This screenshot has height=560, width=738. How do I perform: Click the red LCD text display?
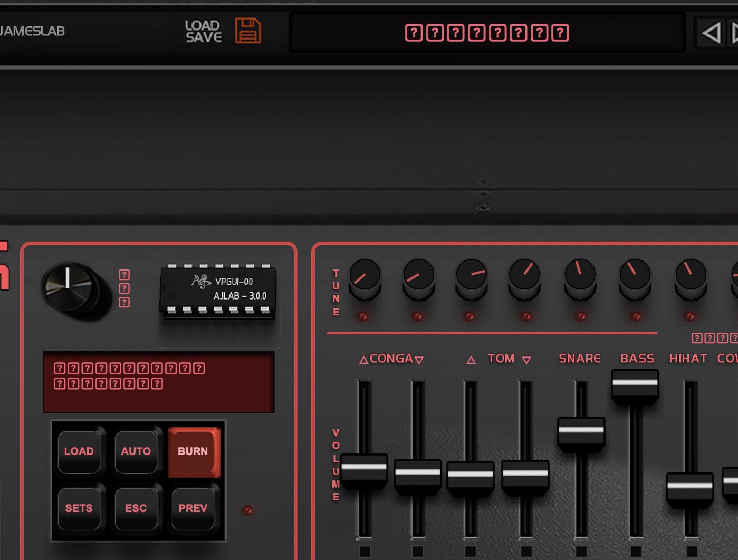[x=158, y=381]
